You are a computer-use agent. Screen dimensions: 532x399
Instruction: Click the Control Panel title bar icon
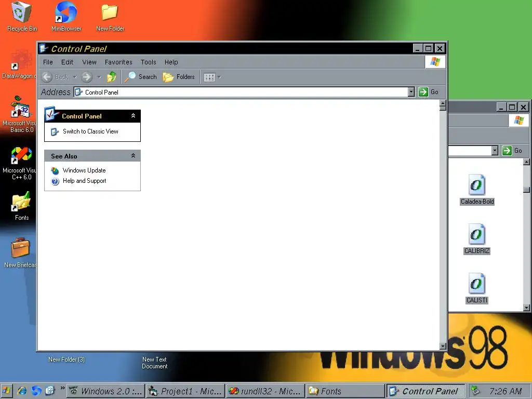point(44,48)
